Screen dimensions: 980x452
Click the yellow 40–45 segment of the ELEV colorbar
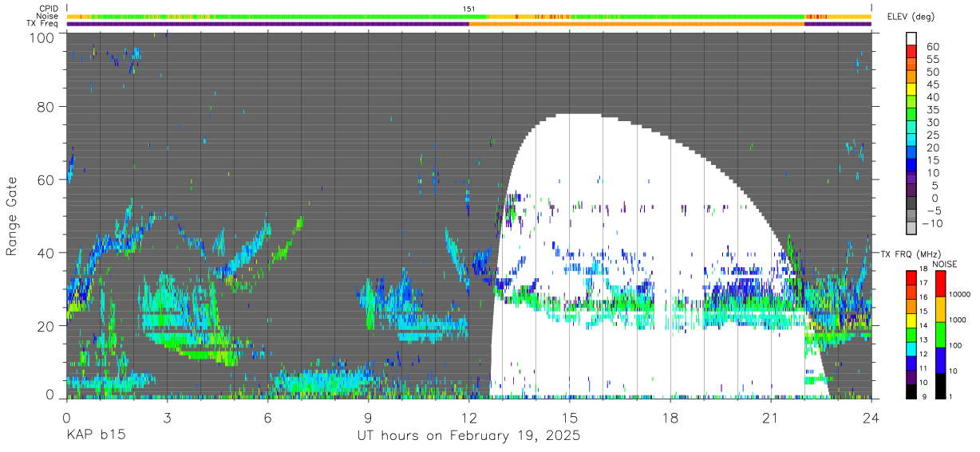click(x=912, y=90)
